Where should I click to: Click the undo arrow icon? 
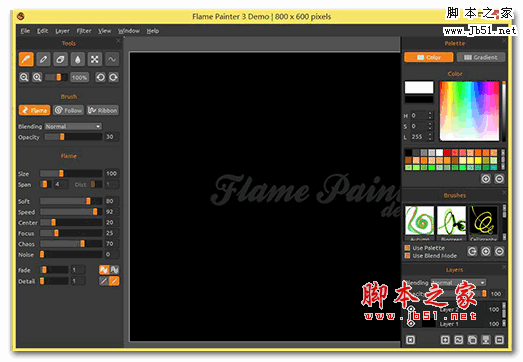pyautogui.click(x=100, y=77)
